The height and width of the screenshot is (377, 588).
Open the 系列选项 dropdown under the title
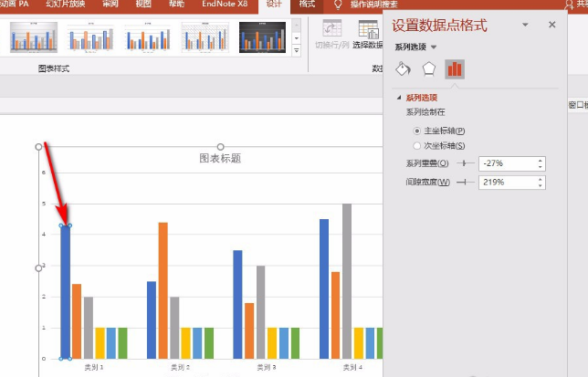point(434,47)
